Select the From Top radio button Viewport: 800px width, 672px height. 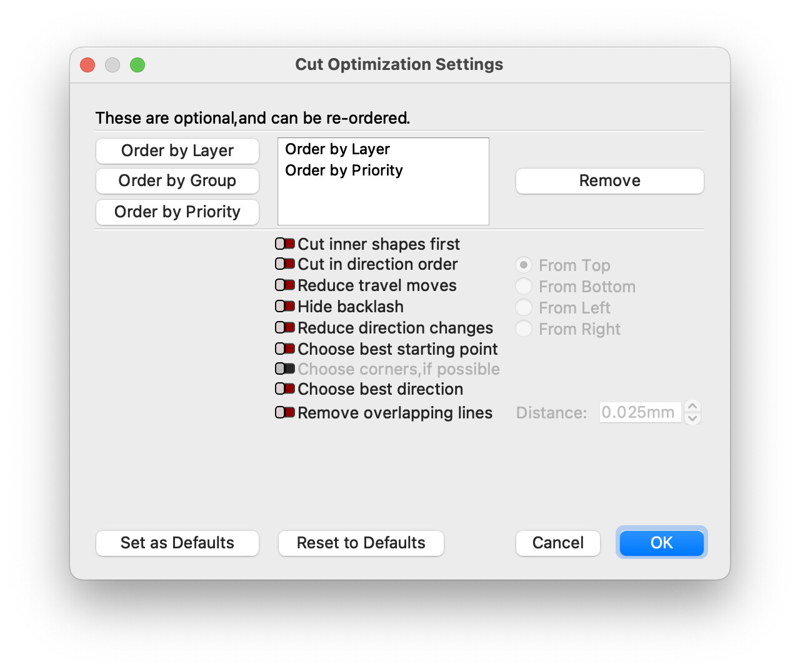point(524,265)
